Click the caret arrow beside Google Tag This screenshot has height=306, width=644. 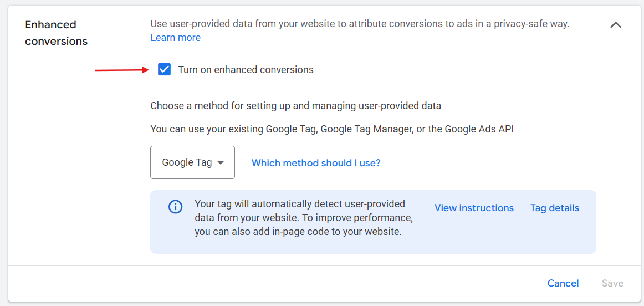pos(221,162)
